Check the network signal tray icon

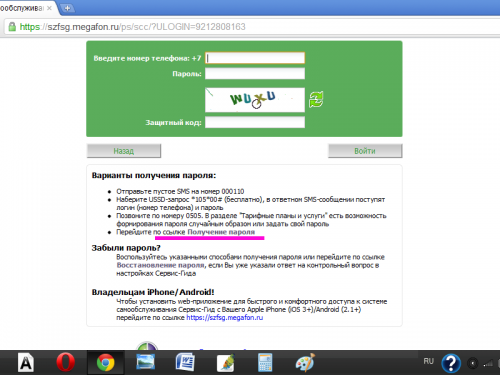point(489,363)
